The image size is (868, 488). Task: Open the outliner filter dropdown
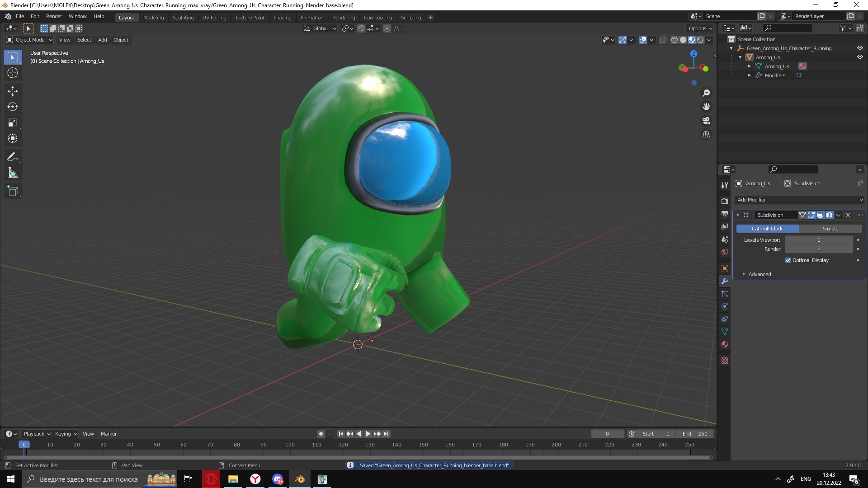coord(845,28)
